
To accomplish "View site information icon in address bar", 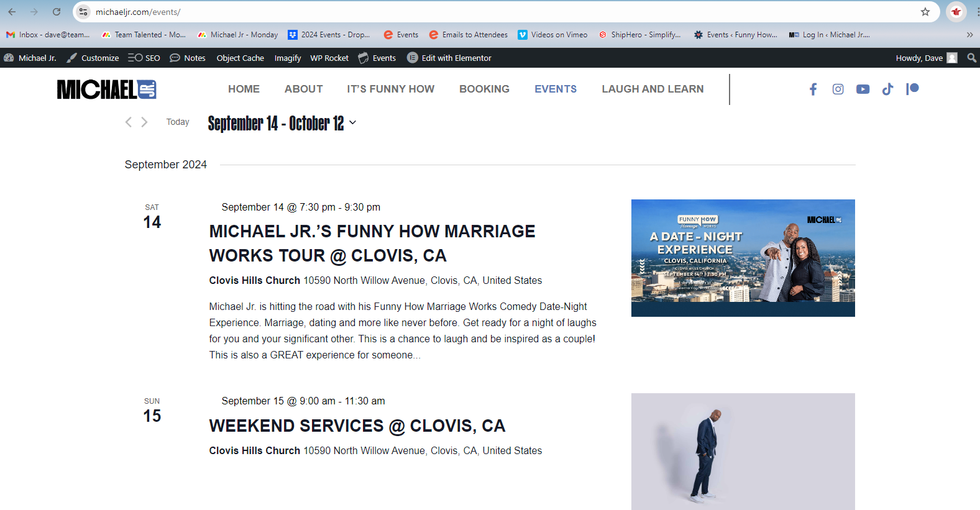I will 83,12.
